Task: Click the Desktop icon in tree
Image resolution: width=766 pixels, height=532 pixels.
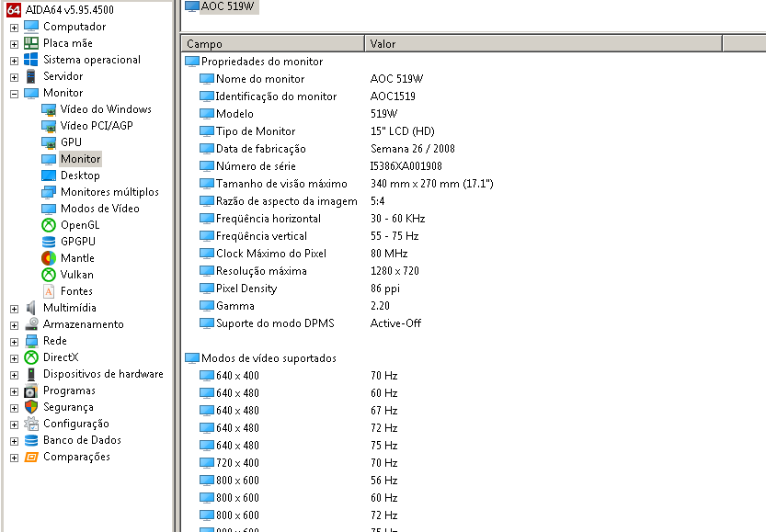Action: coord(49,175)
